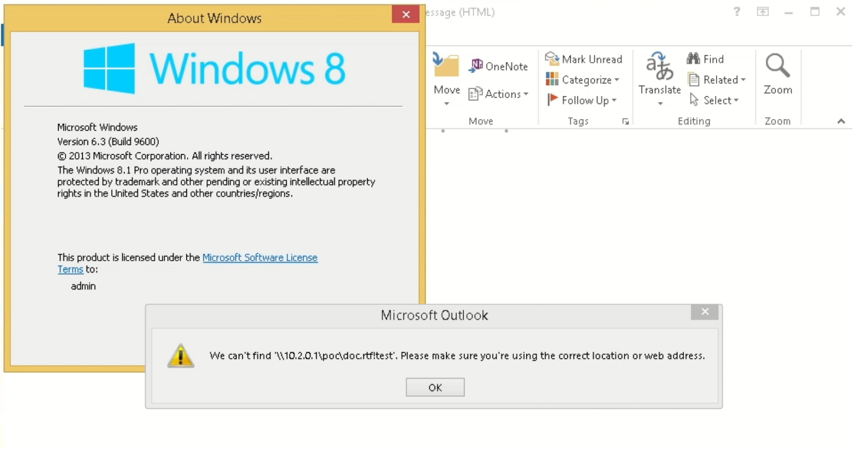Click the 'Editing' group label
Screen dimensions: 868x449
point(694,121)
